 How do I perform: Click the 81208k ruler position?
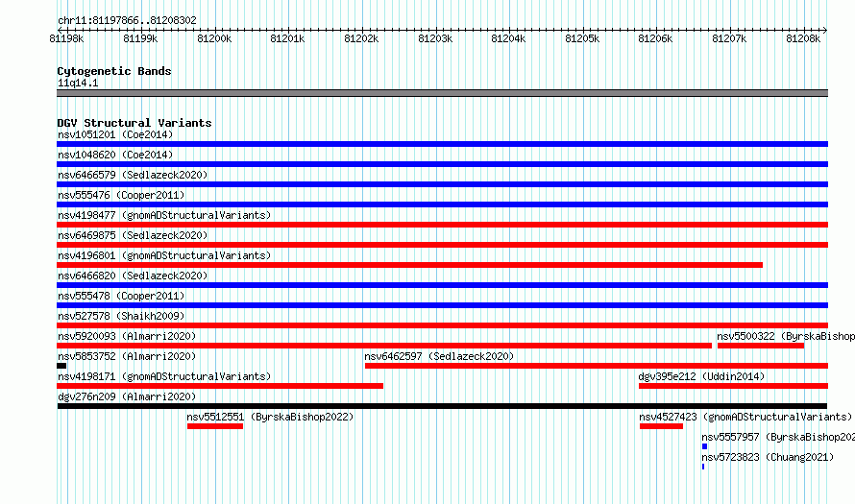[803, 38]
